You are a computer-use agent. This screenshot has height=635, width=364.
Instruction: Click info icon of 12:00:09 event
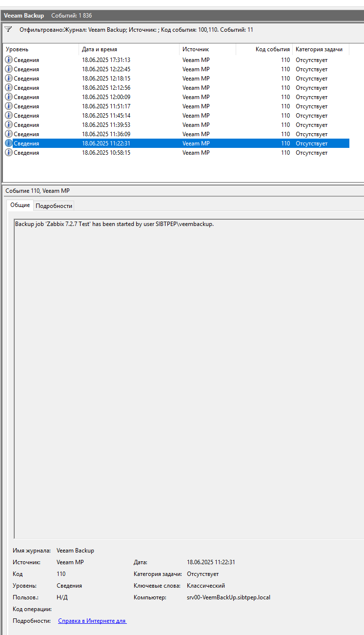(9, 97)
